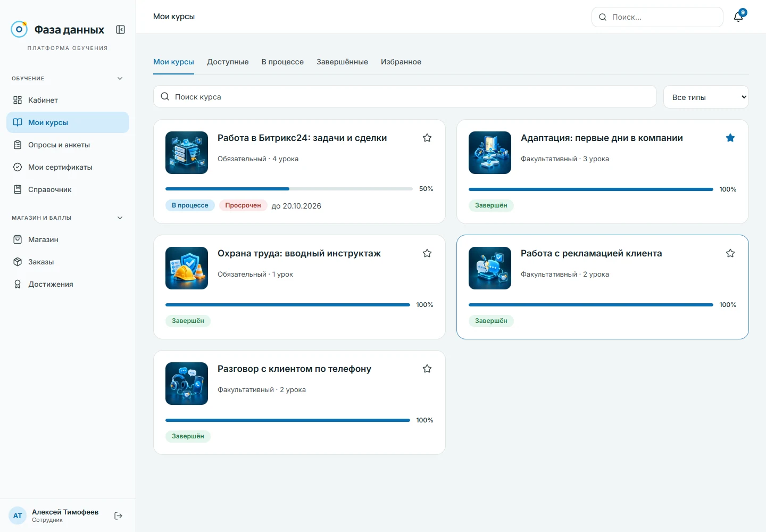Star the Работа с рекламацией клиента course
The width and height of the screenshot is (766, 532).
pos(730,253)
